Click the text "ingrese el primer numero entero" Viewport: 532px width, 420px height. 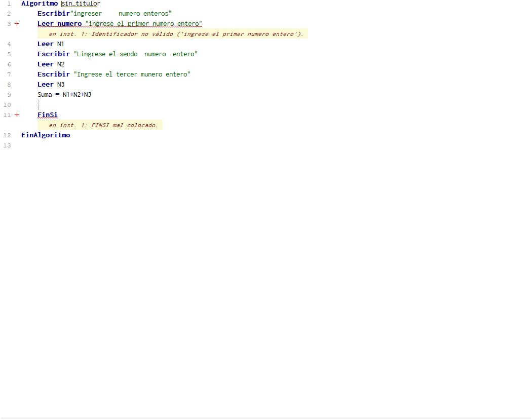pyautogui.click(x=144, y=24)
